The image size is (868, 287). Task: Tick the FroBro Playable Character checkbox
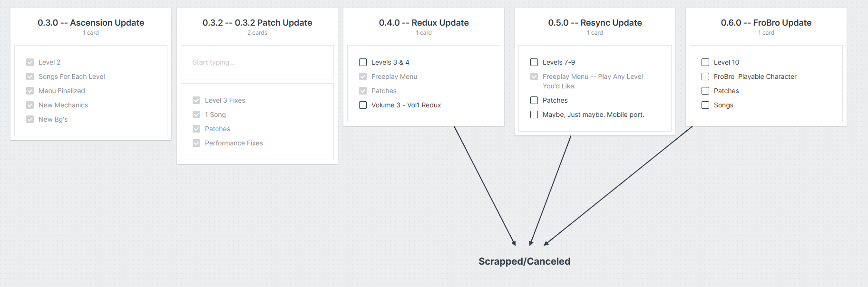click(705, 77)
